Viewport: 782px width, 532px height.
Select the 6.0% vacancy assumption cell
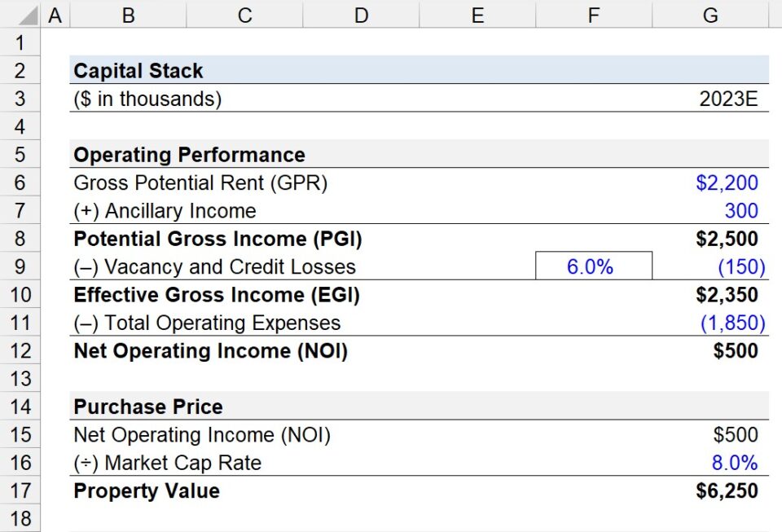593,266
